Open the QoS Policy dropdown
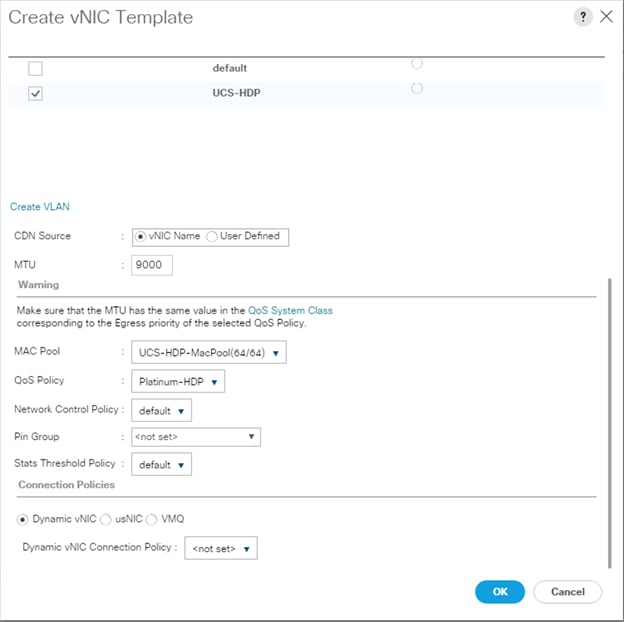Viewport: 624px width, 622px height. click(178, 381)
